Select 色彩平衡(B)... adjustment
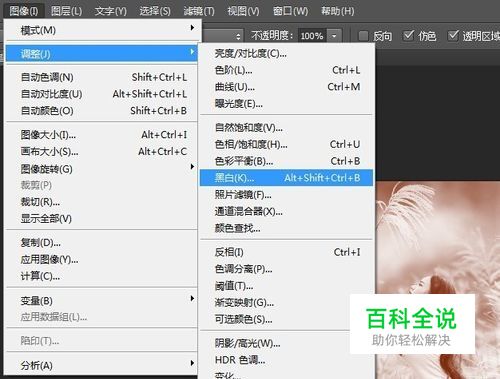Screen dimensions: 500x379 click(286, 161)
